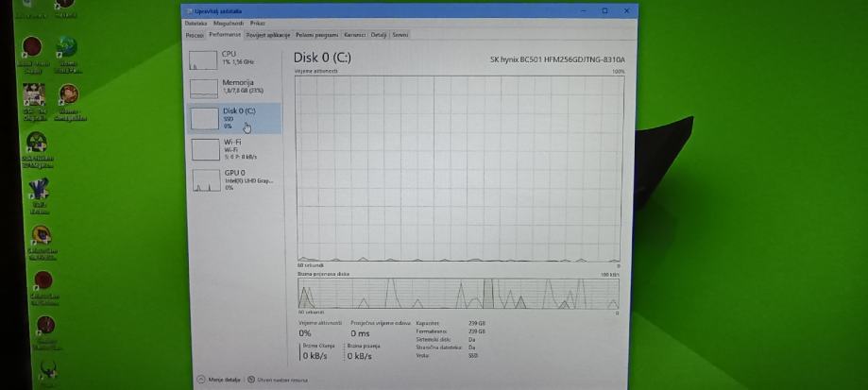Click the Memorija mini graph thumbnail
The width and height of the screenshot is (868, 390).
[204, 89]
